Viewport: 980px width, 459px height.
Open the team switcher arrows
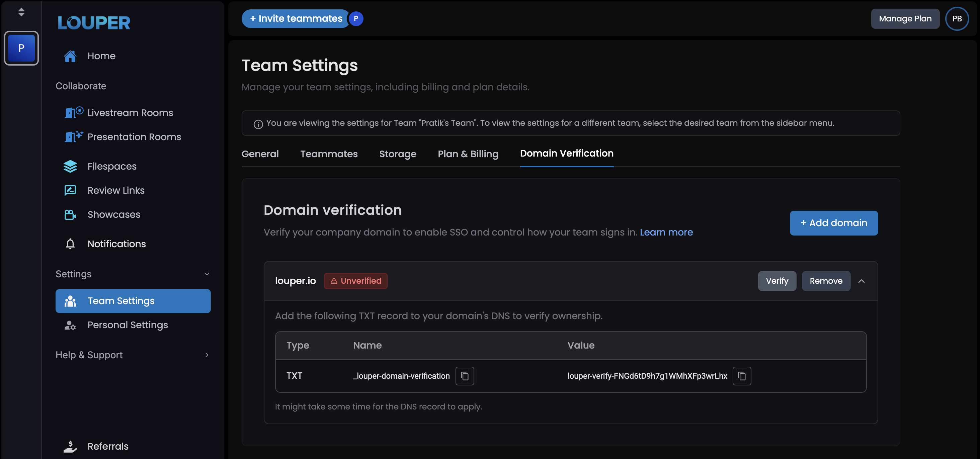pyautogui.click(x=21, y=12)
